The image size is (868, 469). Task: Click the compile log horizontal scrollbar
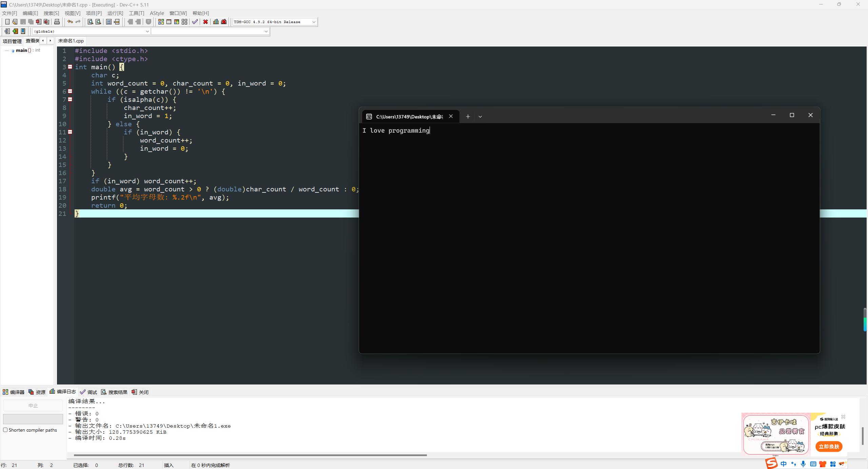click(x=250, y=455)
